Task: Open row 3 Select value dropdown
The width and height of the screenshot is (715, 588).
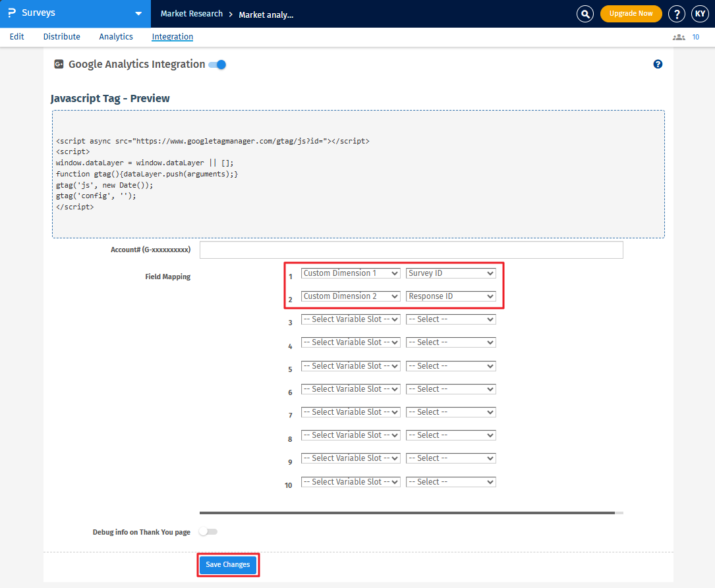Action: 451,319
